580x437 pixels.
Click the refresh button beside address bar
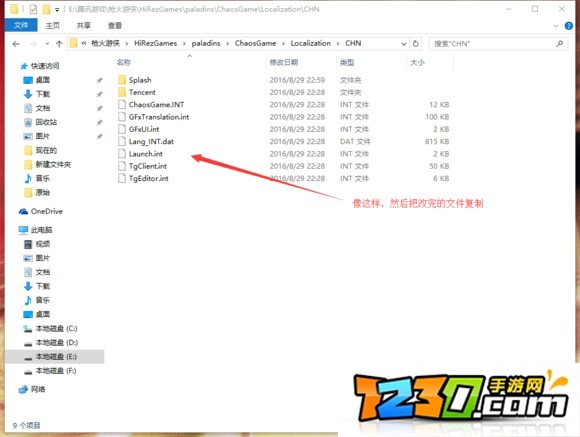[x=415, y=44]
